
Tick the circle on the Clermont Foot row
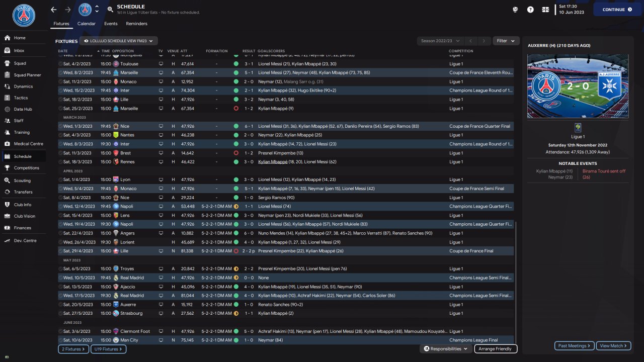point(60,331)
